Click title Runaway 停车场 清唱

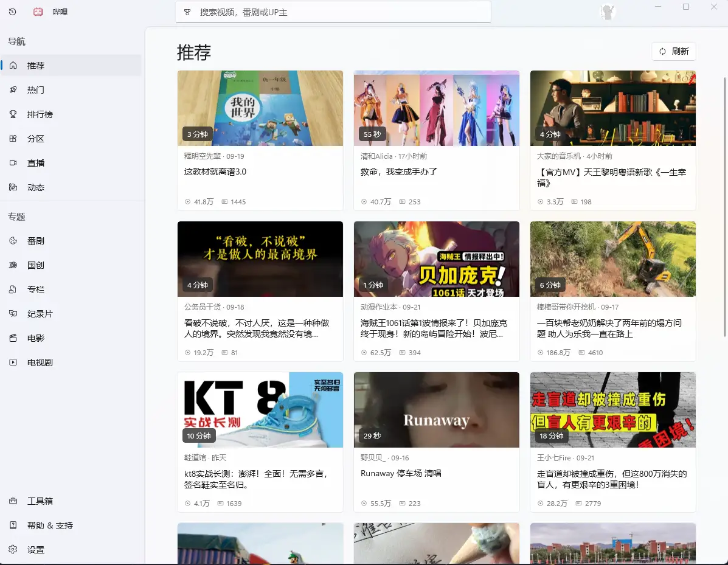coord(401,474)
